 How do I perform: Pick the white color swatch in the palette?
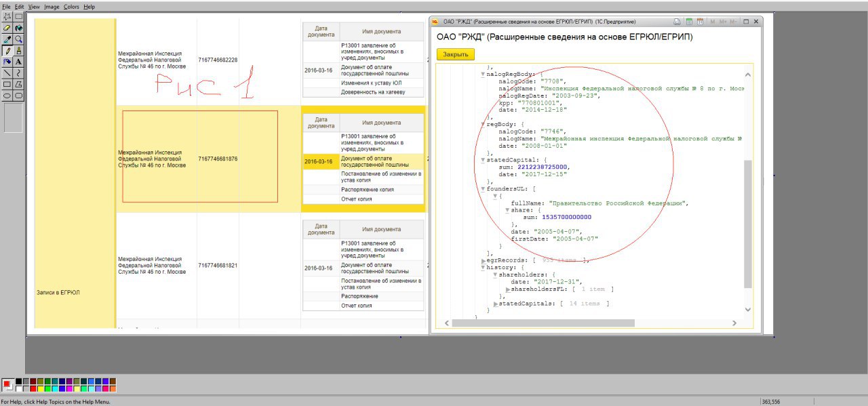coord(18,389)
